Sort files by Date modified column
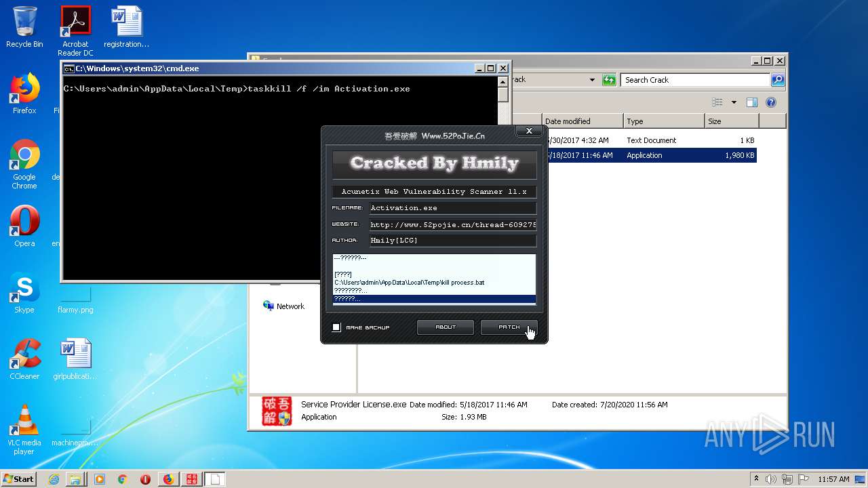The image size is (868, 488). (x=583, y=121)
